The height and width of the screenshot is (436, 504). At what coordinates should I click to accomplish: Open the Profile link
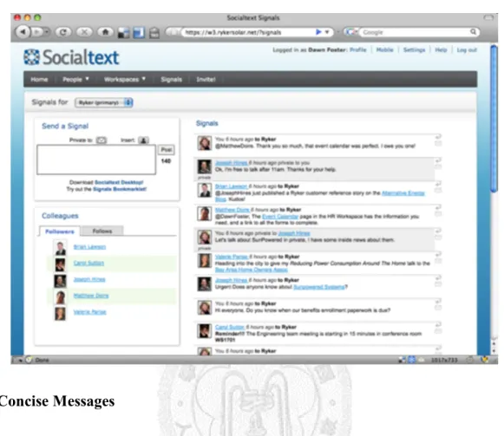click(x=357, y=49)
